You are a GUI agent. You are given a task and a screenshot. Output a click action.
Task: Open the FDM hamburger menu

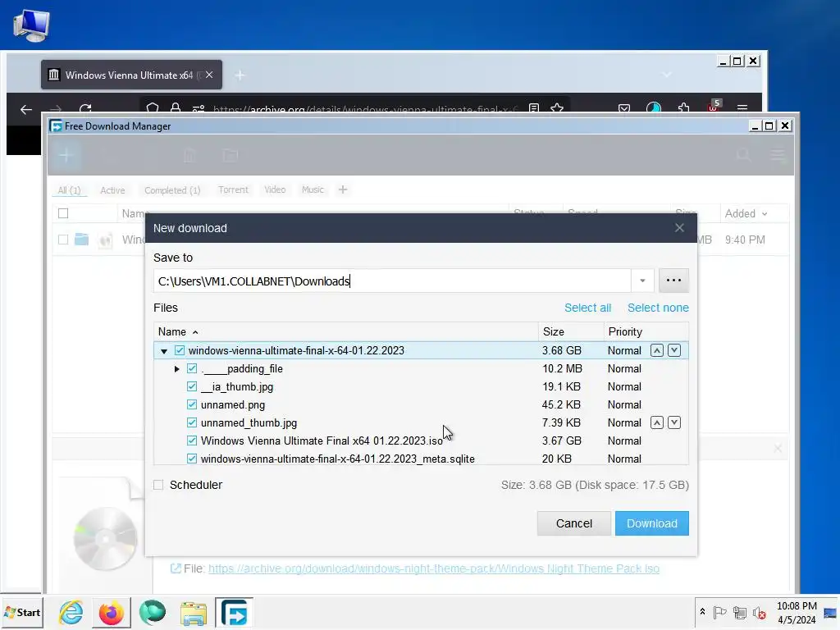coord(778,155)
